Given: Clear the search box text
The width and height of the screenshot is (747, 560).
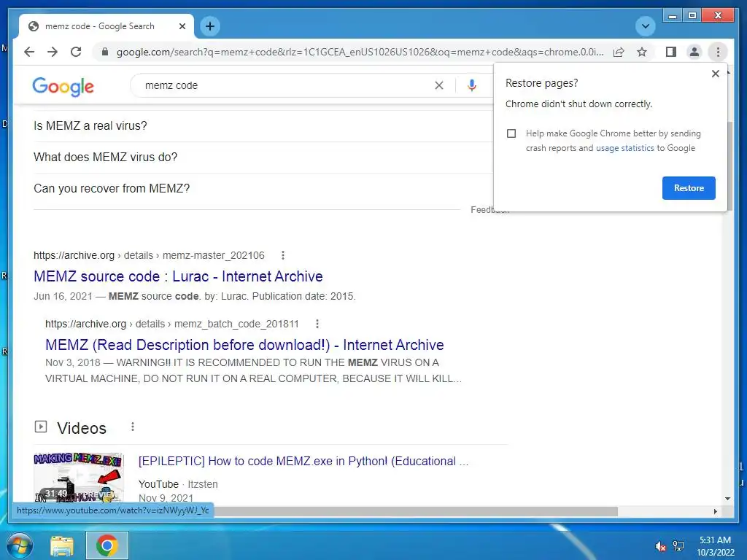Looking at the screenshot, I should coord(438,85).
